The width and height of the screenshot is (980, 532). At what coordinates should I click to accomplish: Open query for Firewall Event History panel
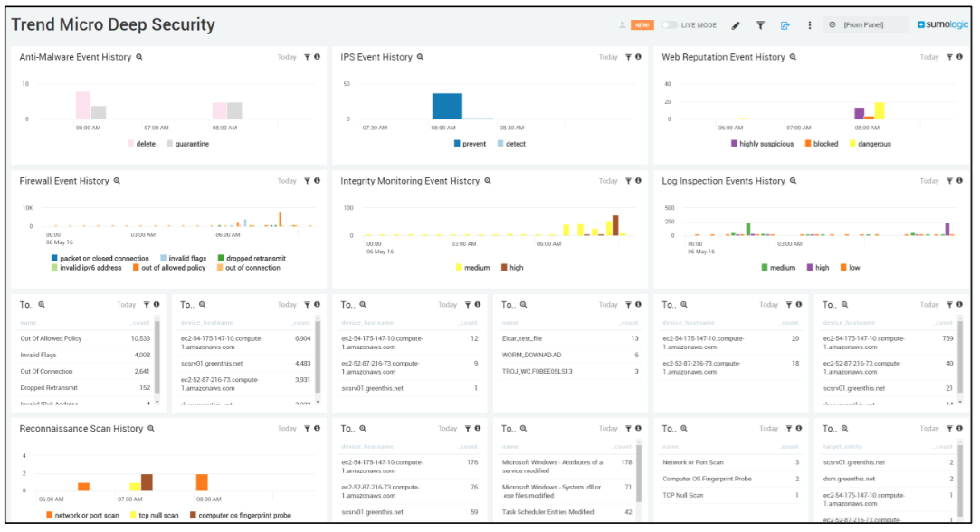pyautogui.click(x=116, y=181)
